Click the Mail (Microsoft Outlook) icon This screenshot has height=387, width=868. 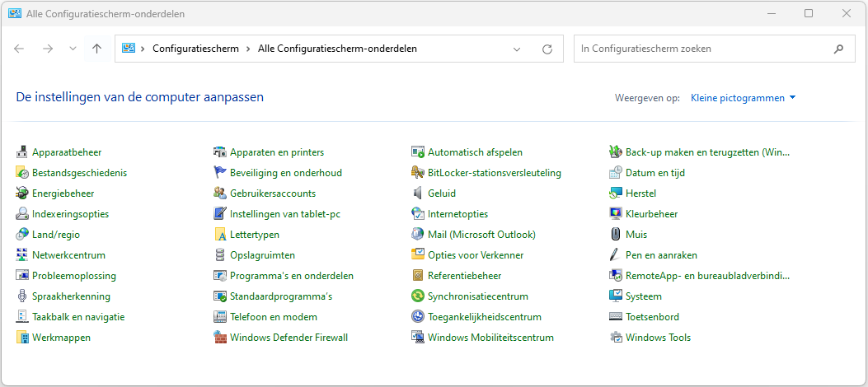tap(418, 235)
